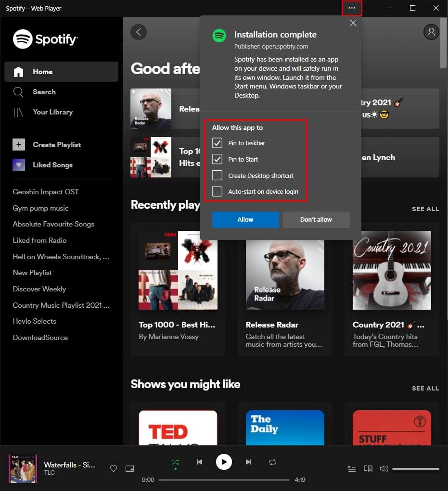Click the Waterfalls track title

pos(70,465)
